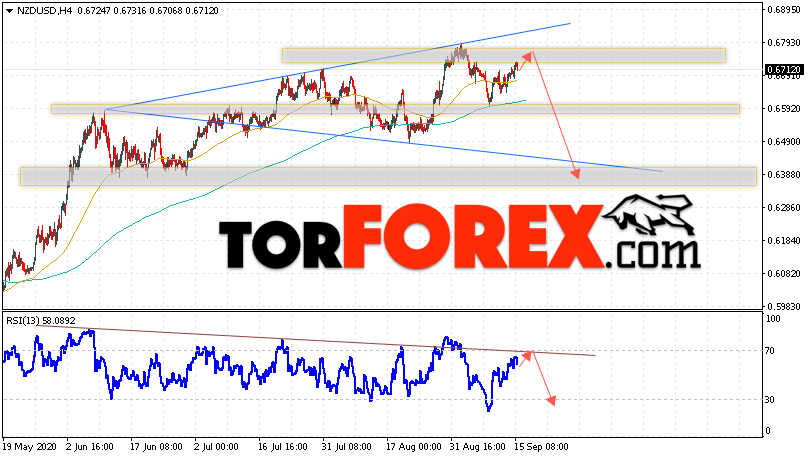Click the 0.62860 price axis label
This screenshot has height=458, width=808.
(783, 208)
